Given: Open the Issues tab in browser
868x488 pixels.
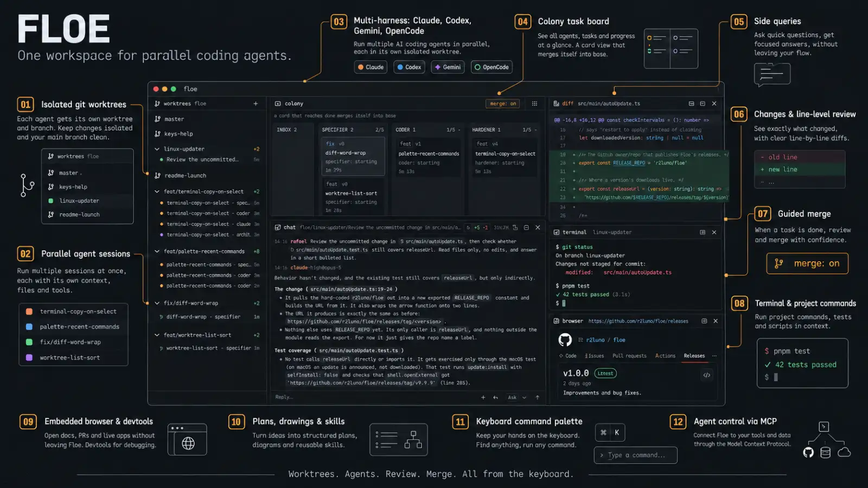Looking at the screenshot, I should pos(594,356).
